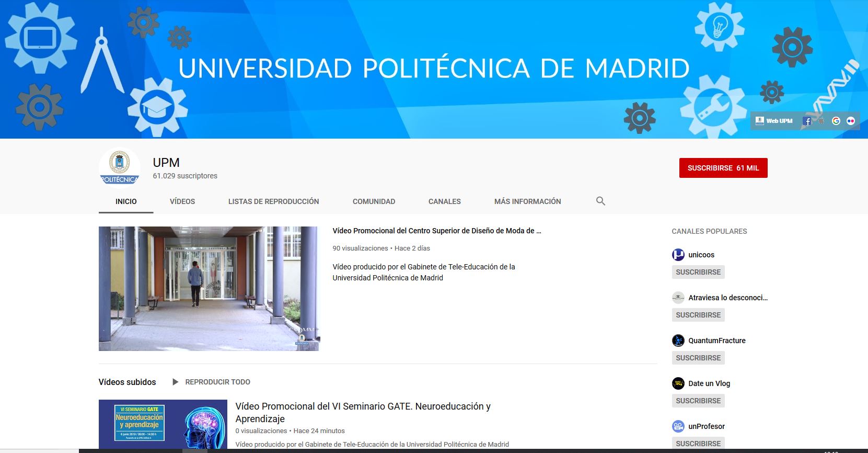Open the QuantumFracture channel name link
The height and width of the screenshot is (453, 868).
click(717, 341)
